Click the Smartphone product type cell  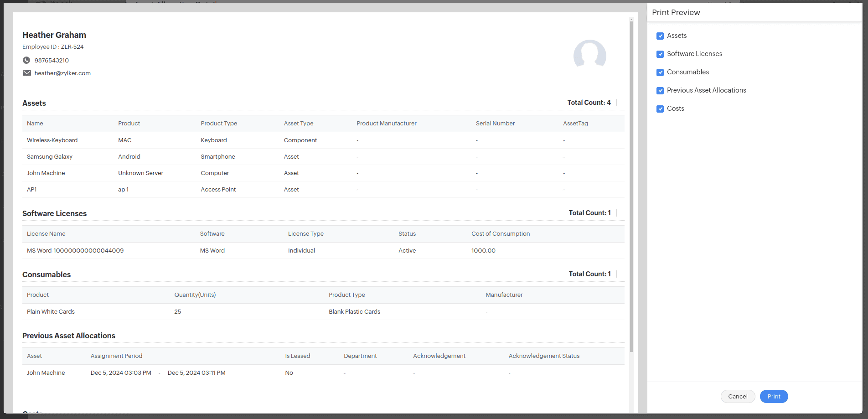point(218,156)
